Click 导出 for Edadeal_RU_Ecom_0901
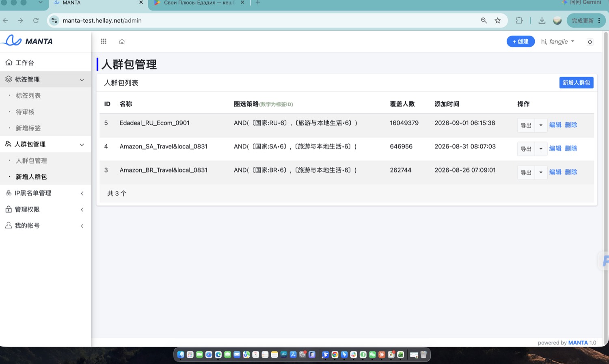 526,125
